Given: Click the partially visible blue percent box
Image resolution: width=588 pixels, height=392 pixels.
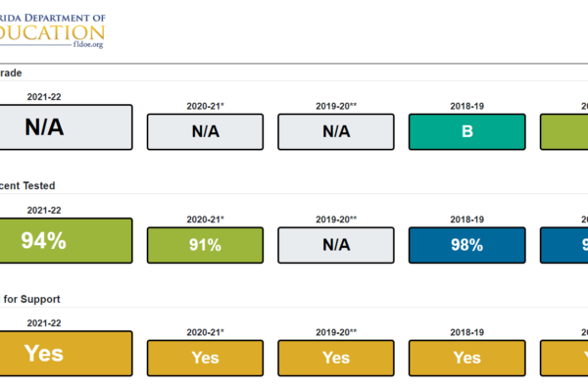Looking at the screenshot, I should (x=565, y=245).
